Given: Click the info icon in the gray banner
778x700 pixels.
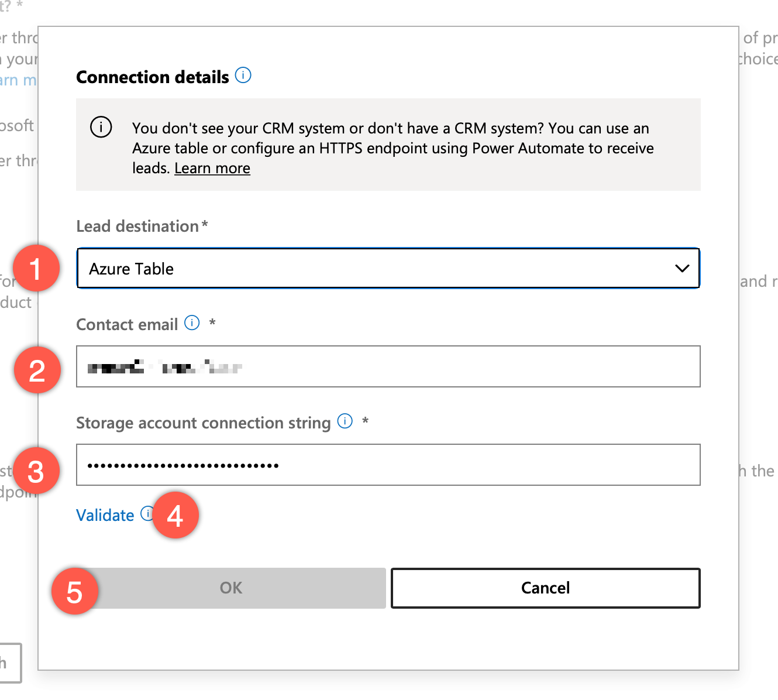Looking at the screenshot, I should (x=101, y=127).
